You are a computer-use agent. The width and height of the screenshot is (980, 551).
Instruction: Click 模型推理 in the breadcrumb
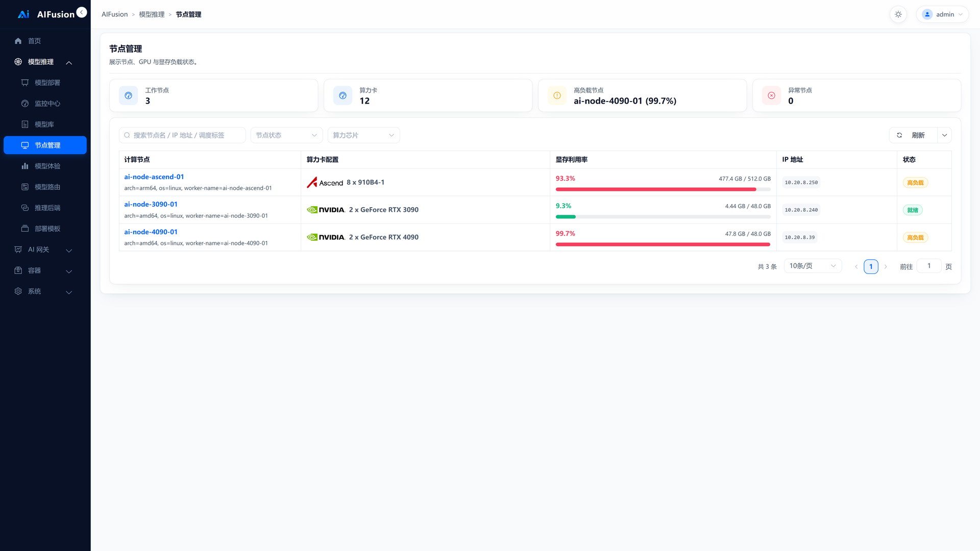pyautogui.click(x=152, y=14)
